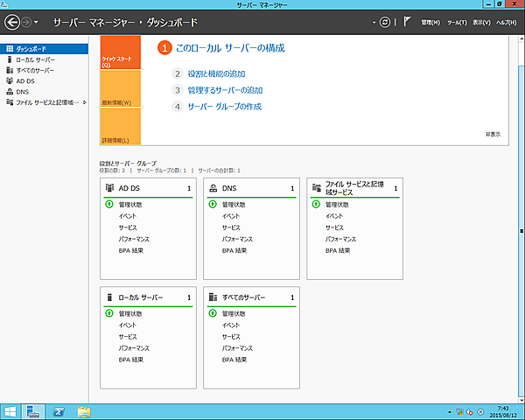525x420 pixels.
Task: Click このローカル サーバーの構成 link
Action: (x=230, y=48)
